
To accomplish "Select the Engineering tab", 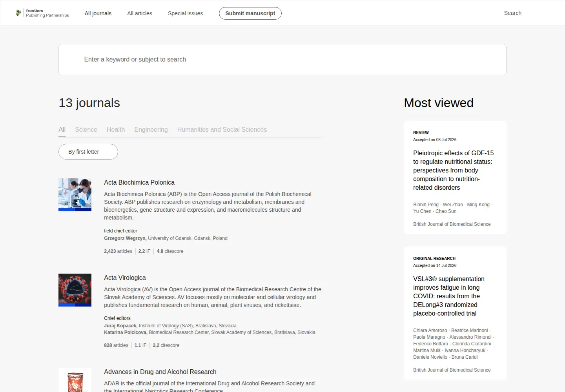I will (151, 130).
